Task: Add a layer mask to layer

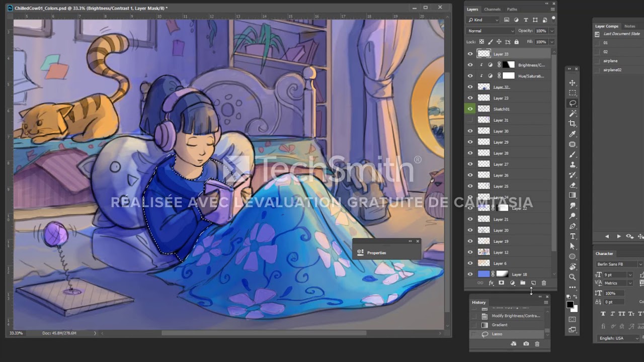Action: [501, 283]
